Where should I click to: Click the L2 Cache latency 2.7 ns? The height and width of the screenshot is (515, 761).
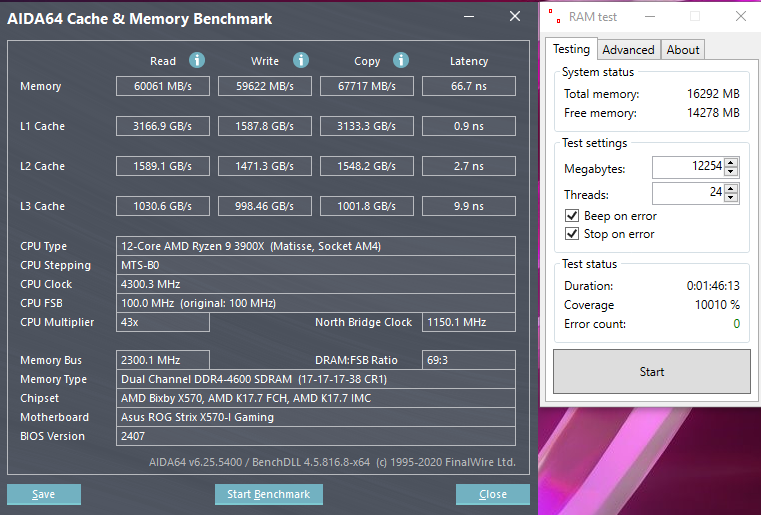coord(468,166)
